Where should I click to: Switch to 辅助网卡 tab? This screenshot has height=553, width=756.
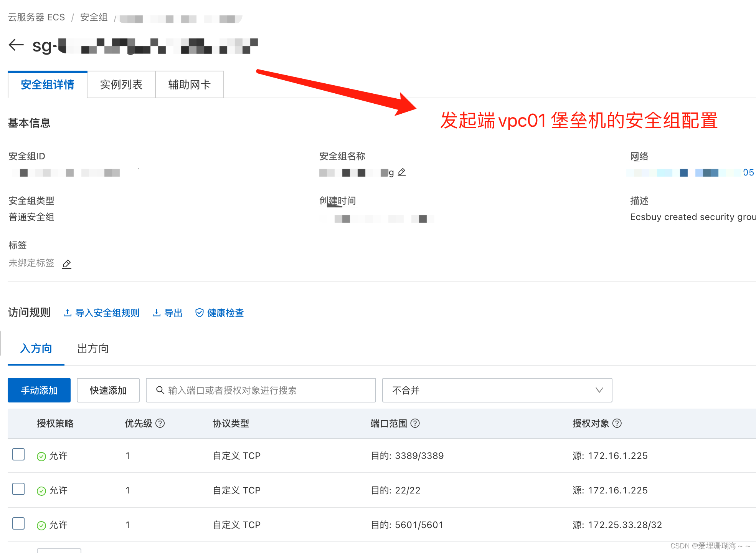(190, 84)
